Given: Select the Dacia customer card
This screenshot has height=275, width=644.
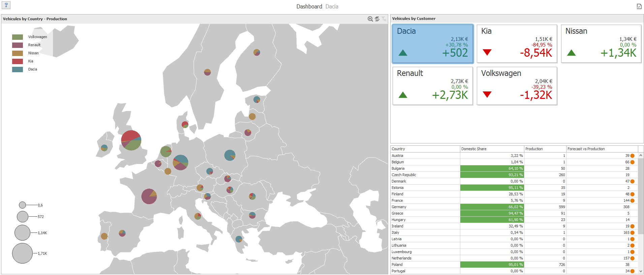Looking at the screenshot, I should [x=433, y=44].
